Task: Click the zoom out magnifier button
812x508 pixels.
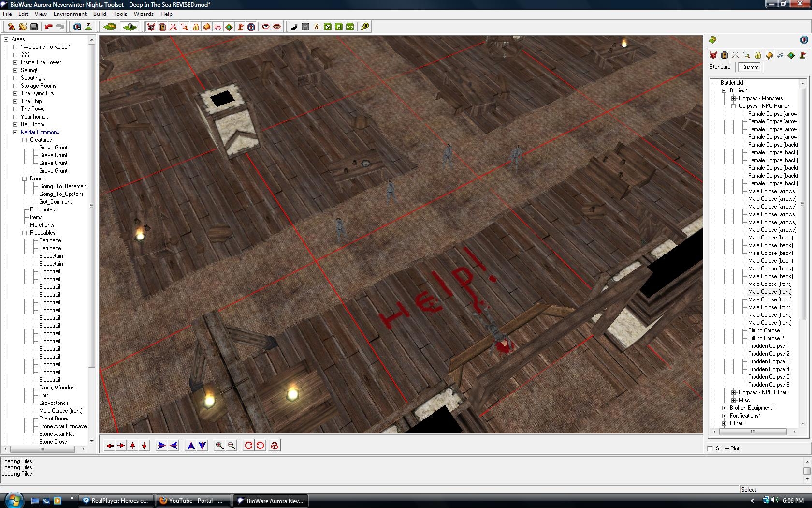Action: [232, 446]
